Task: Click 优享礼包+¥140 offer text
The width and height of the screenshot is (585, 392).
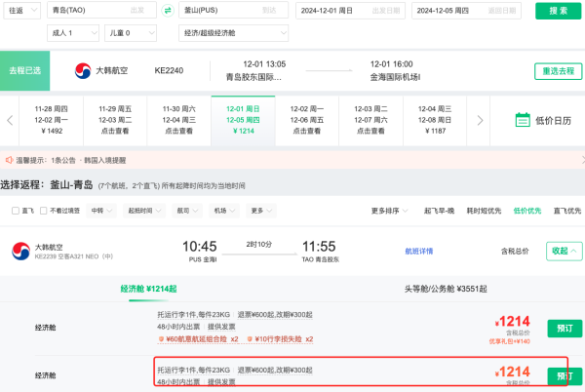Action: pyautogui.click(x=509, y=341)
